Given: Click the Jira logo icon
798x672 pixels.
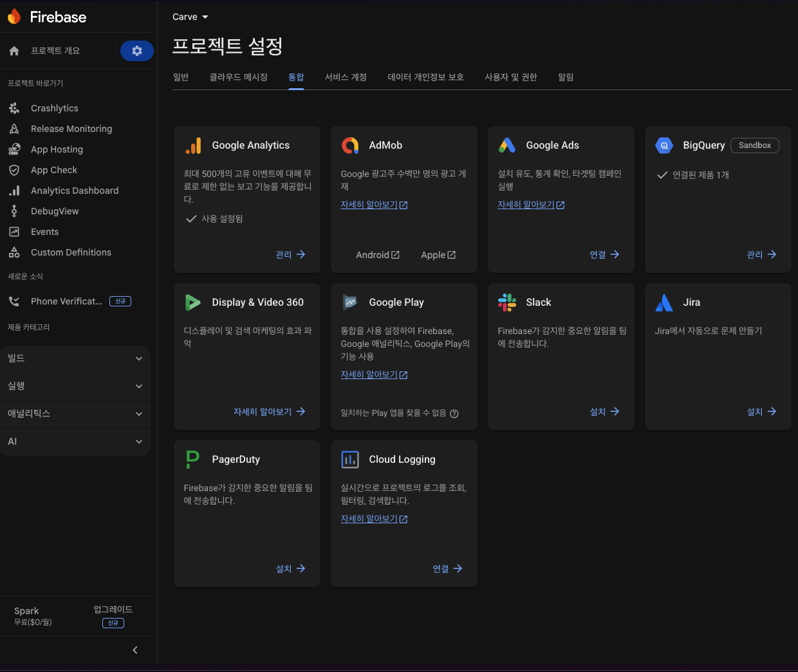Looking at the screenshot, I should pyautogui.click(x=664, y=303).
